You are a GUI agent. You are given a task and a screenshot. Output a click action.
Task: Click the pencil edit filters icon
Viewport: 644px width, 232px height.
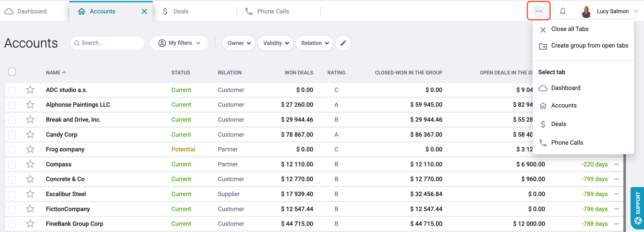click(343, 43)
